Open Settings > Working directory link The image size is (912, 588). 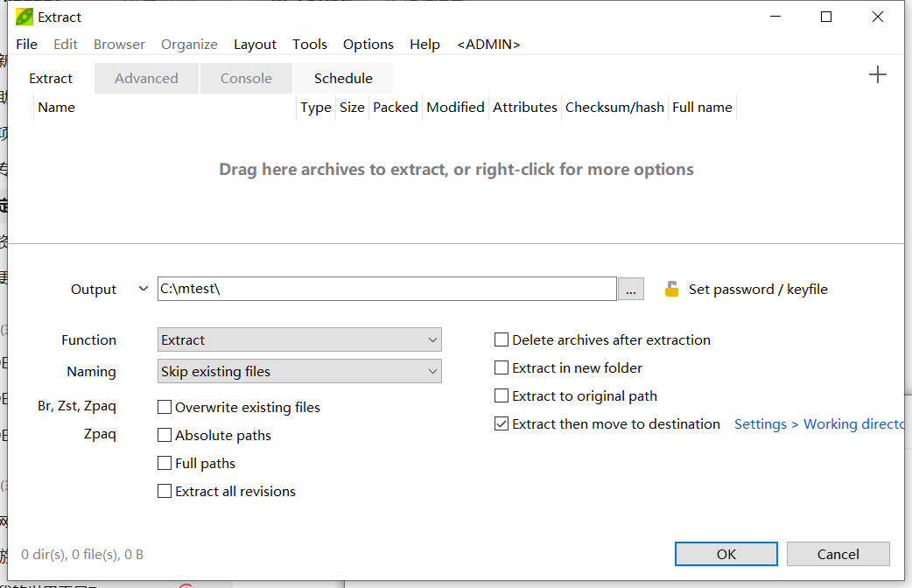(x=819, y=424)
